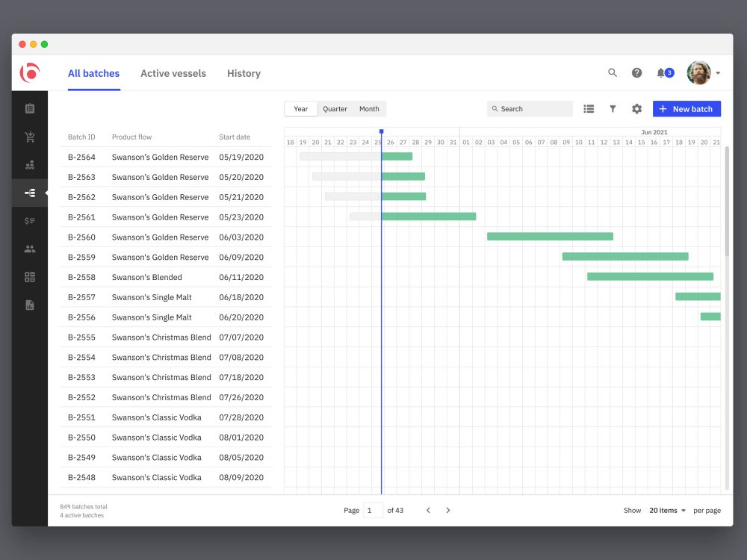Open the report document sidebar icon

30,305
